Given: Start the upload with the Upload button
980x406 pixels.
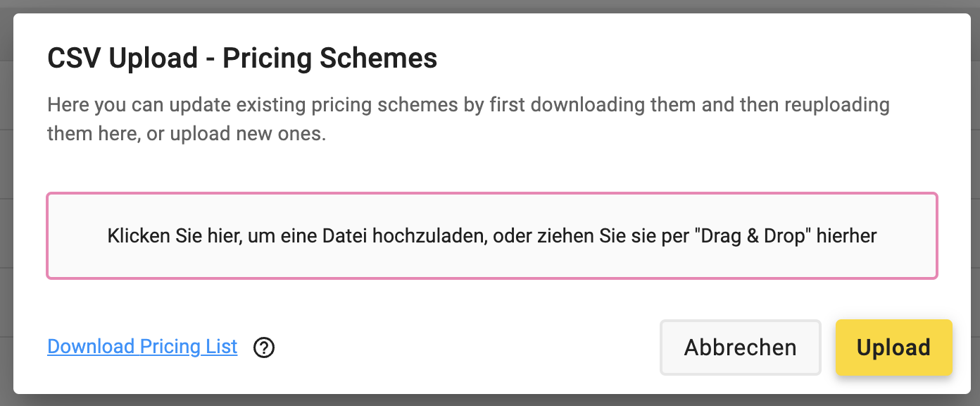Looking at the screenshot, I should tap(893, 347).
